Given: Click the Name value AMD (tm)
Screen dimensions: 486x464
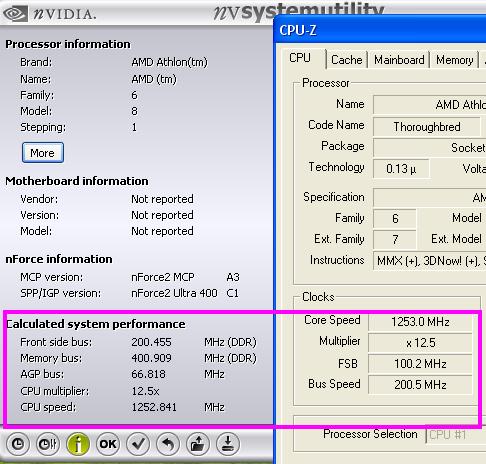Looking at the screenshot, I should click(x=154, y=79).
